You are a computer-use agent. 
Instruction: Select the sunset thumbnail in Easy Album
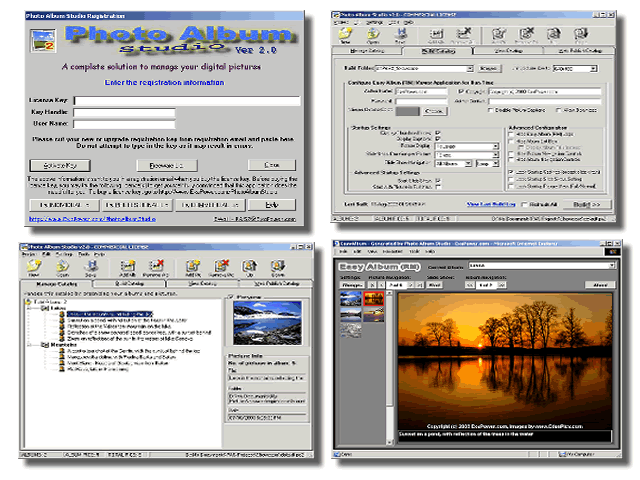point(373,298)
